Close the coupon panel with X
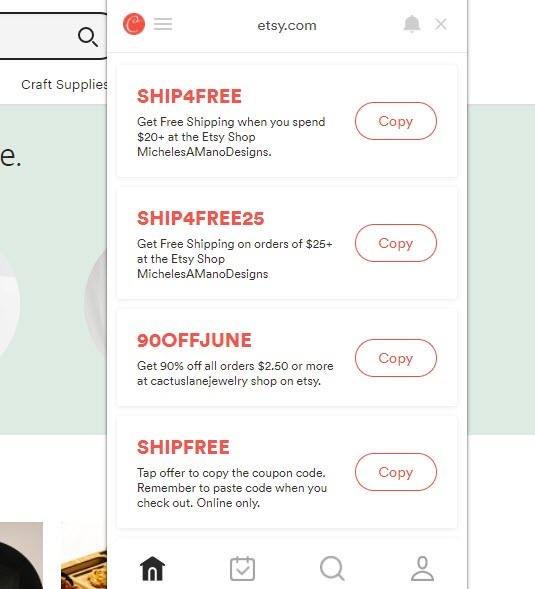The height and width of the screenshot is (589, 535). point(441,24)
